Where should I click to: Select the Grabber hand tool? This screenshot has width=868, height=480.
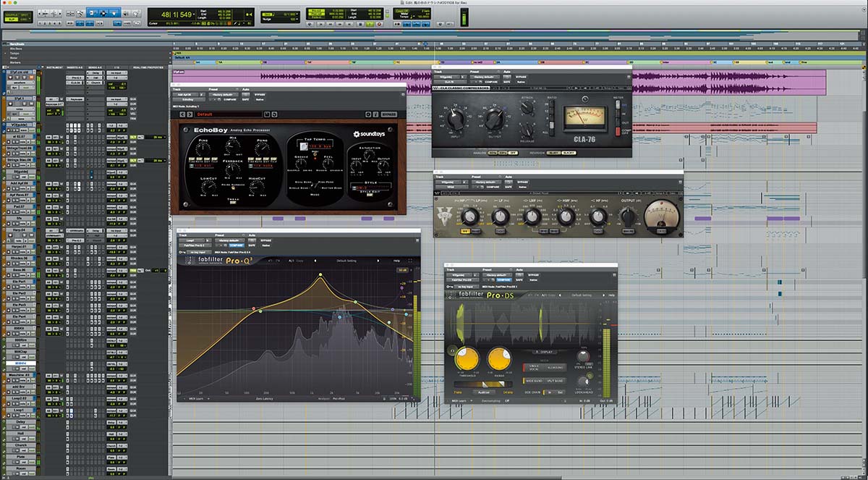[114, 13]
